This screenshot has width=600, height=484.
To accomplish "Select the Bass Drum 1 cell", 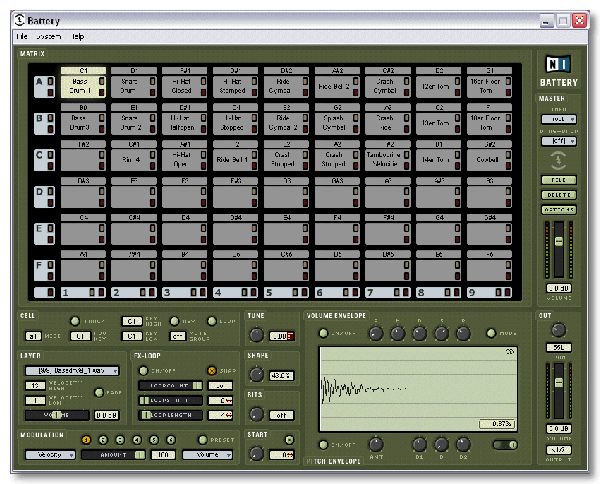I will tap(83, 86).
